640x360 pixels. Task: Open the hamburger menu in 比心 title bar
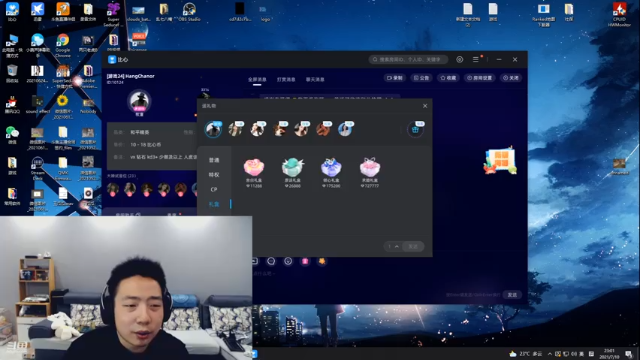pos(476,60)
